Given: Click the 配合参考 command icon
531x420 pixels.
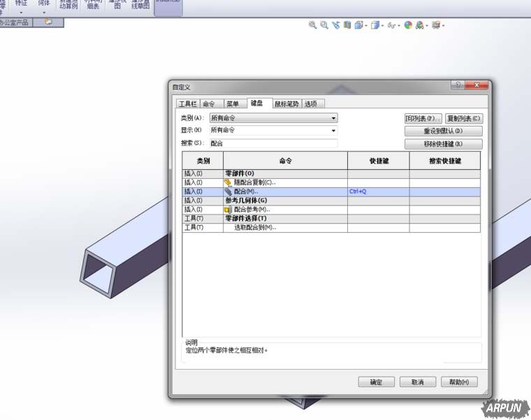Looking at the screenshot, I should tap(228, 210).
